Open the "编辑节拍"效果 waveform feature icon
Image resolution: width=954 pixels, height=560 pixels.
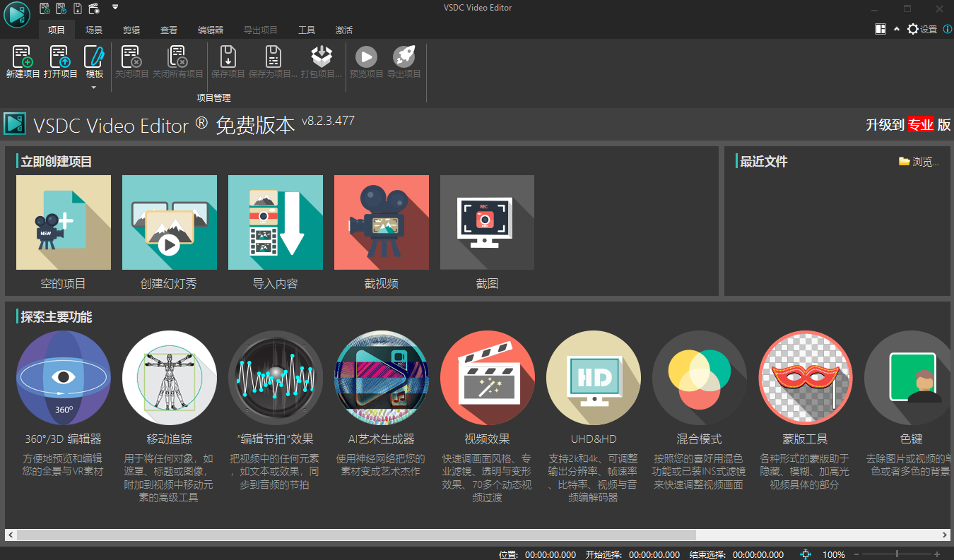pyautogui.click(x=276, y=378)
